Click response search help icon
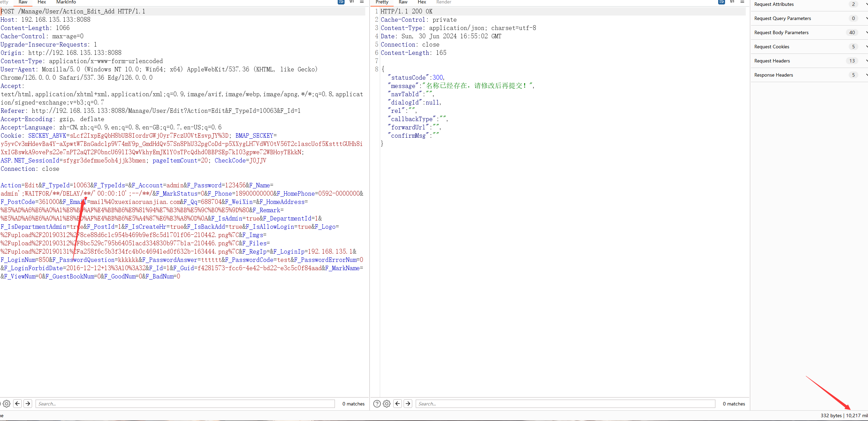 (377, 404)
